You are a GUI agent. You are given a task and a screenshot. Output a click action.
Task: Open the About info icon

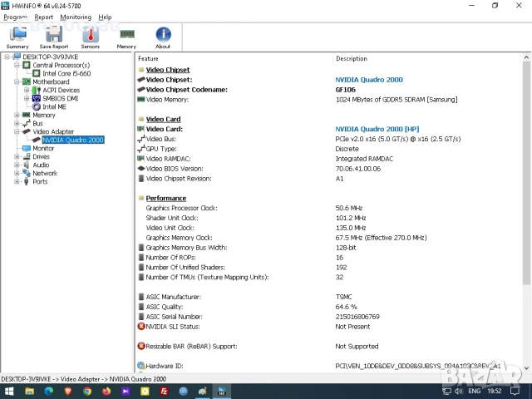pos(163,37)
